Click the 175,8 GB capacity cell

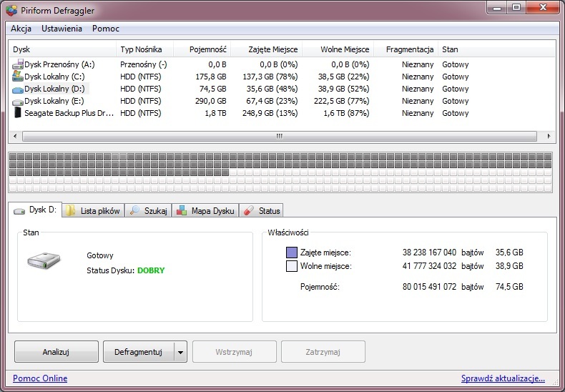pyautogui.click(x=211, y=77)
